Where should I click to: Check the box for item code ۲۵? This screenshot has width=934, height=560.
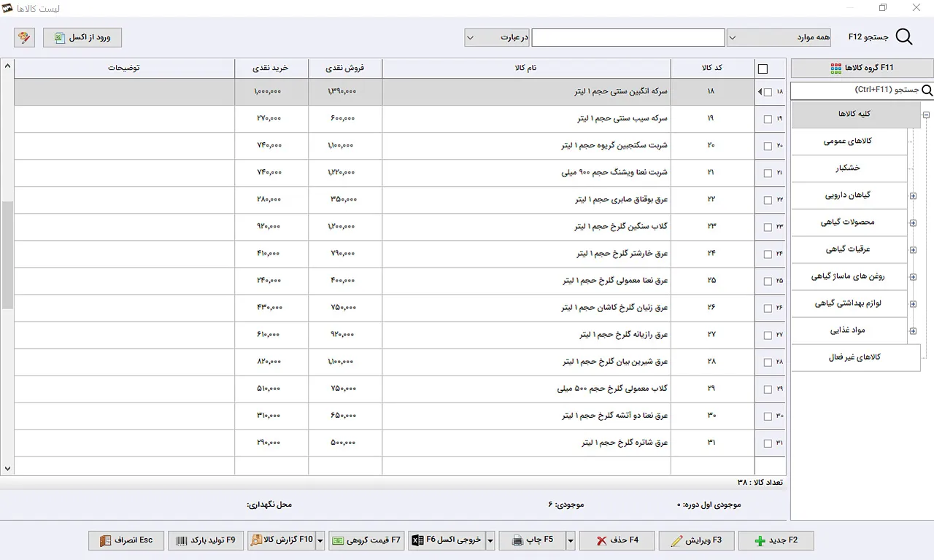click(768, 281)
